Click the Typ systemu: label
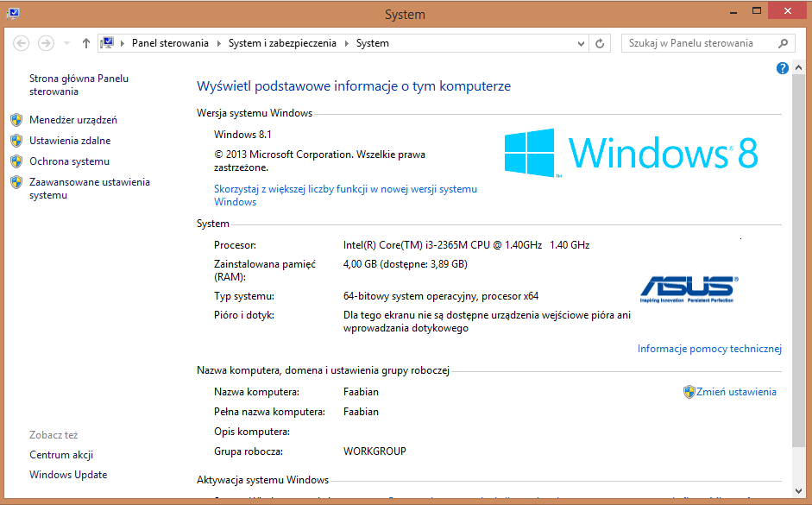Viewport: 812px width, 505px height. (244, 296)
